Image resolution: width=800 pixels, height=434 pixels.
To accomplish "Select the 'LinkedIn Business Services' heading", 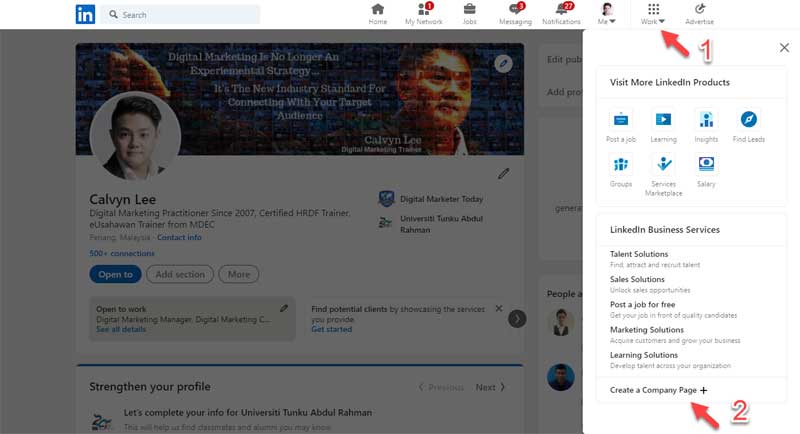I will click(x=665, y=230).
